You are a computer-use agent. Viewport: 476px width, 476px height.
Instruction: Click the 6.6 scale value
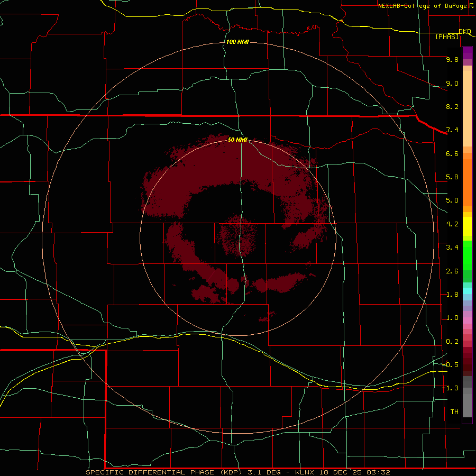452,153
